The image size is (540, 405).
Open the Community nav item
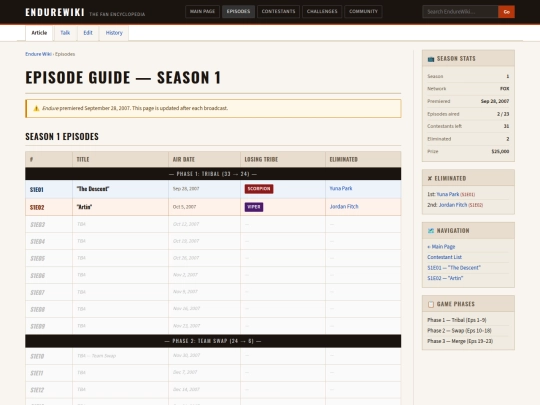tap(363, 11)
